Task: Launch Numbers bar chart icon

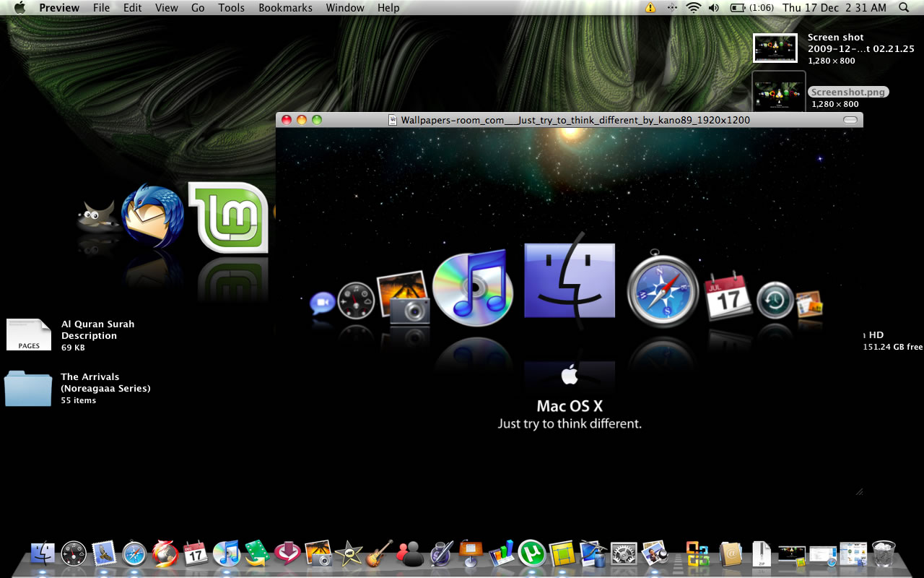Action: (x=502, y=553)
